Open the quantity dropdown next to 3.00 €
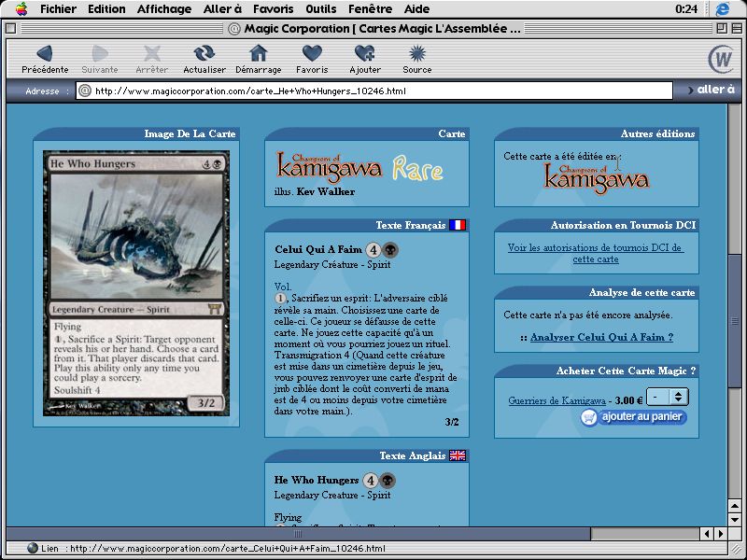747x560 pixels. click(667, 397)
